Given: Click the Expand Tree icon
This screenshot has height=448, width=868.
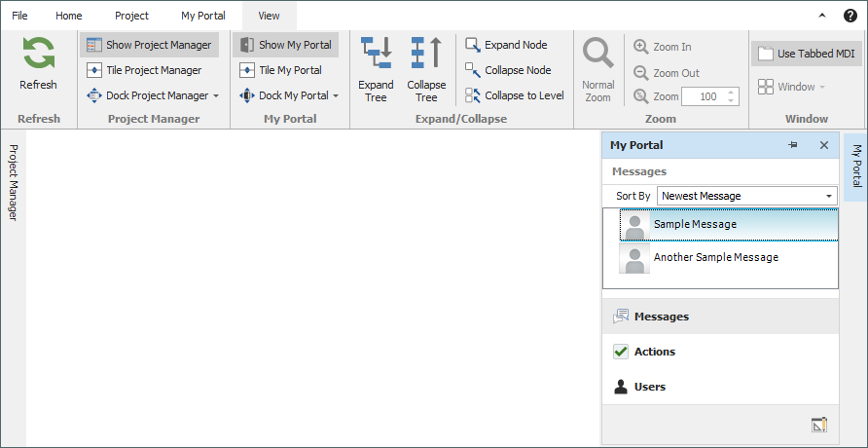Looking at the screenshot, I should [376, 53].
